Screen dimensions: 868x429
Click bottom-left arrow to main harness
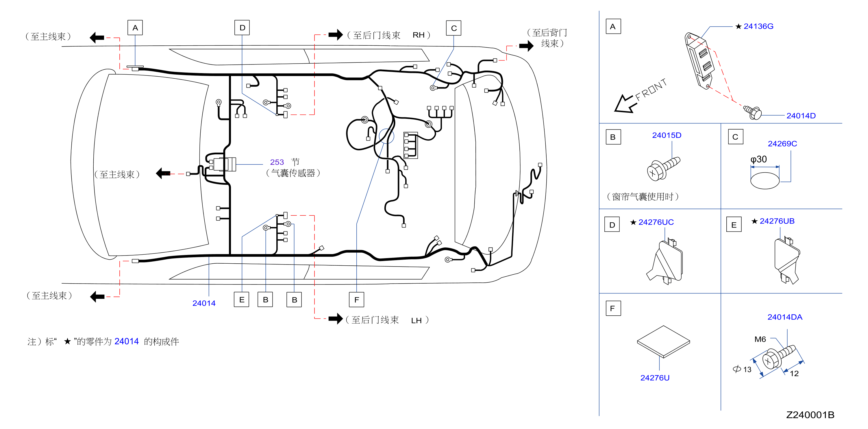97,297
